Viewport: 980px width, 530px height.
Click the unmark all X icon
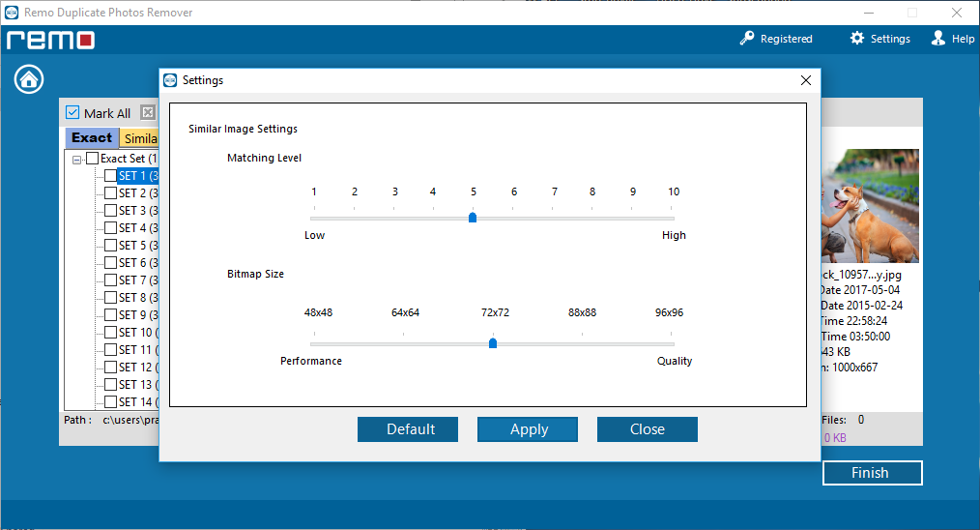pyautogui.click(x=148, y=112)
